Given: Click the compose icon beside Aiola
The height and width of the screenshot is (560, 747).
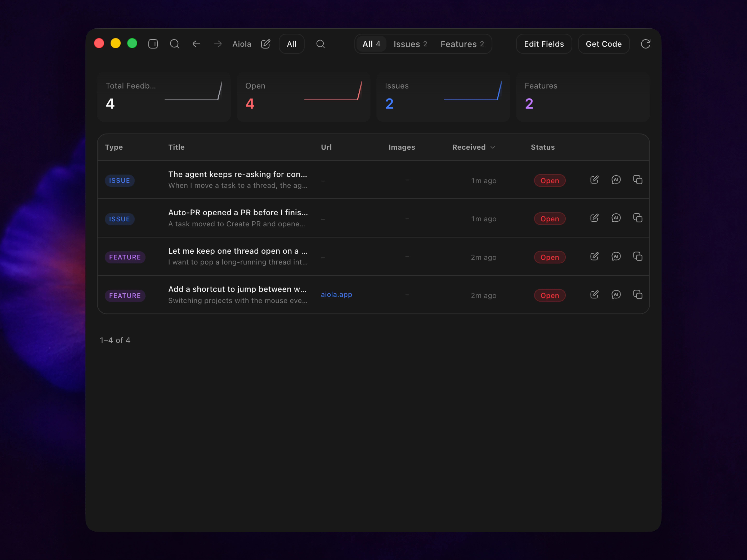Looking at the screenshot, I should pos(266,44).
